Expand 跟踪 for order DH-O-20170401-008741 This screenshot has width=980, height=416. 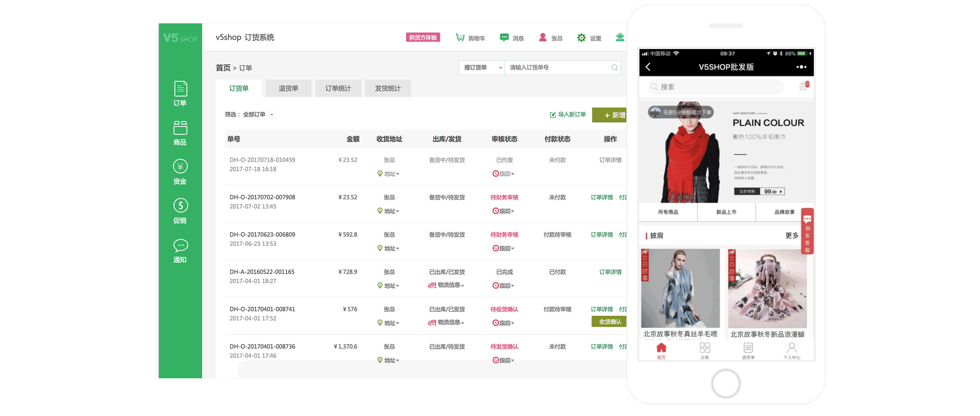tap(503, 323)
